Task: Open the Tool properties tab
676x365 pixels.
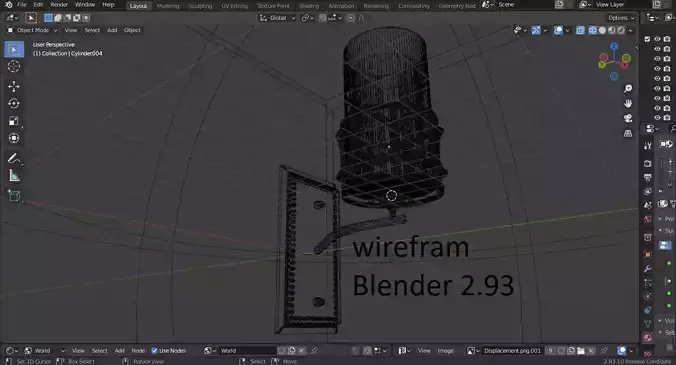Action: [648, 146]
